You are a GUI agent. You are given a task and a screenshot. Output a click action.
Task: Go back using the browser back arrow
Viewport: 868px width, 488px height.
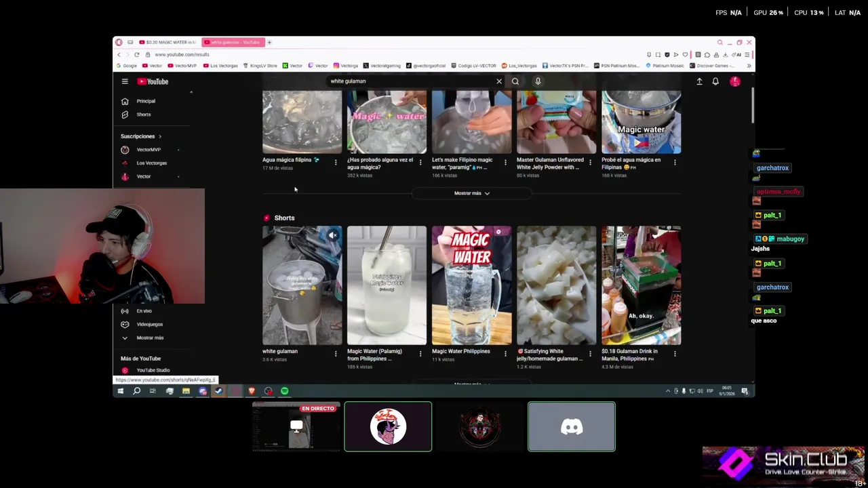(119, 54)
